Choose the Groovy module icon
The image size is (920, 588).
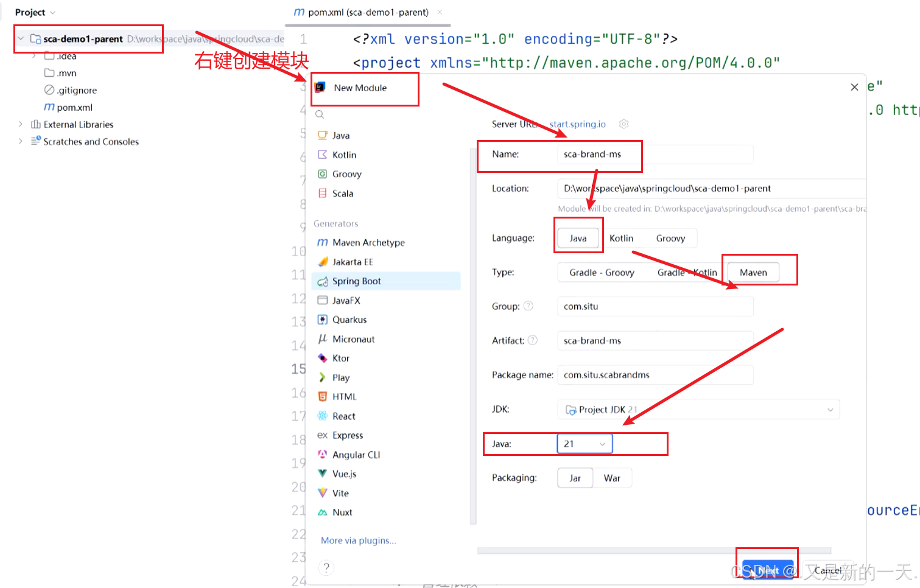point(323,174)
